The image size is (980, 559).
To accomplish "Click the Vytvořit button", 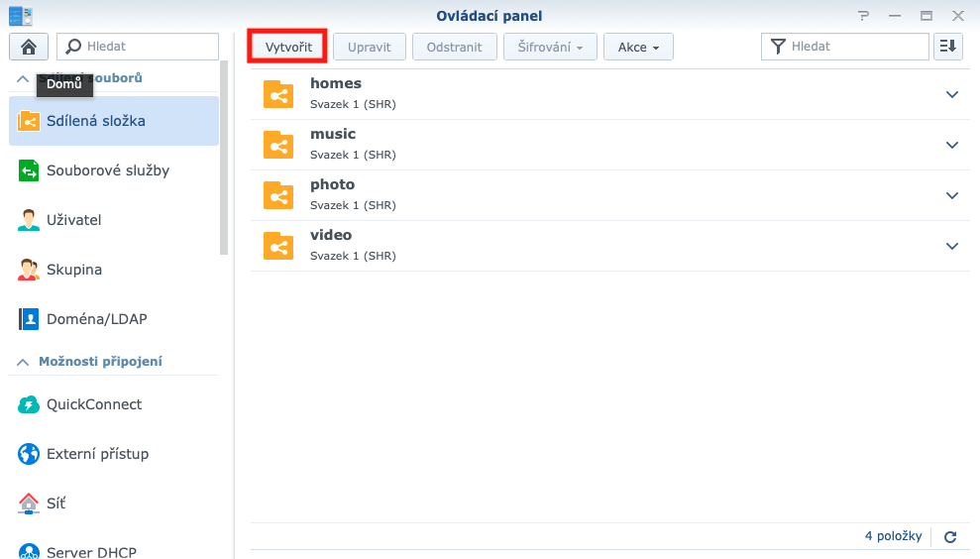I will [x=288, y=47].
